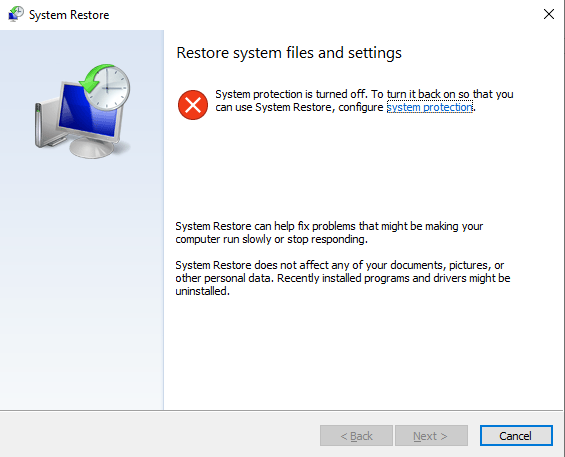
Task: Click the blue monitor screen in the illustration
Action: click(85, 111)
